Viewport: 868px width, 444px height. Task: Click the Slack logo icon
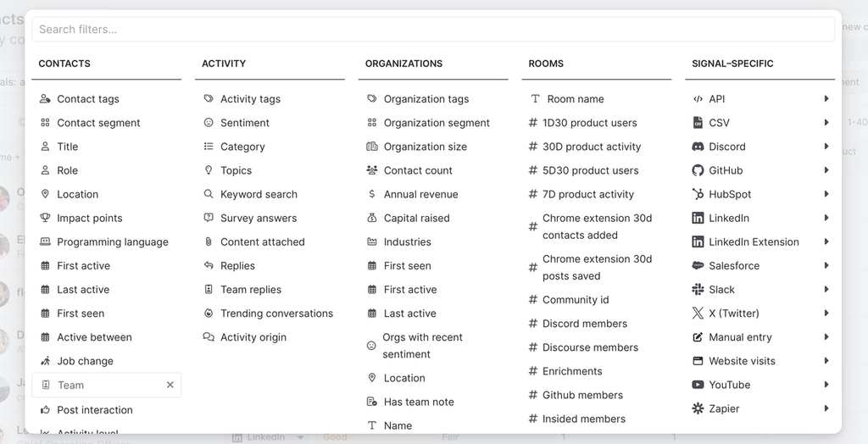[x=698, y=290]
